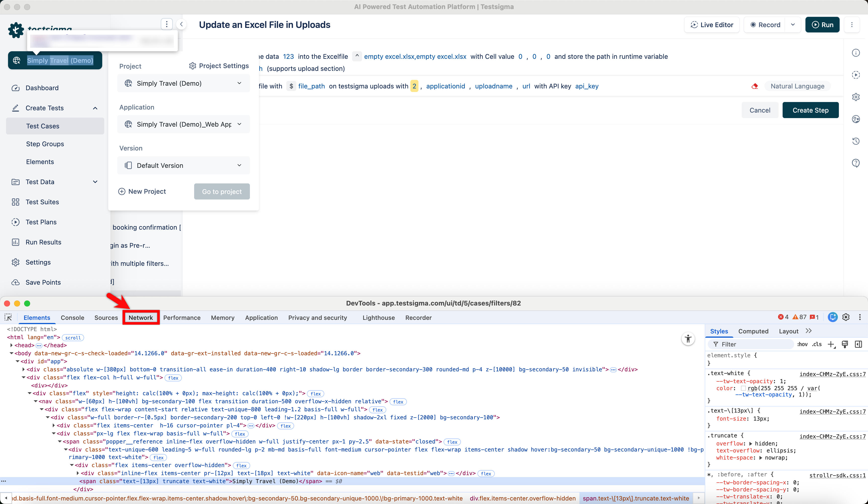Switch to the Network tab in DevTools
The height and width of the screenshot is (504, 868).
(141, 318)
